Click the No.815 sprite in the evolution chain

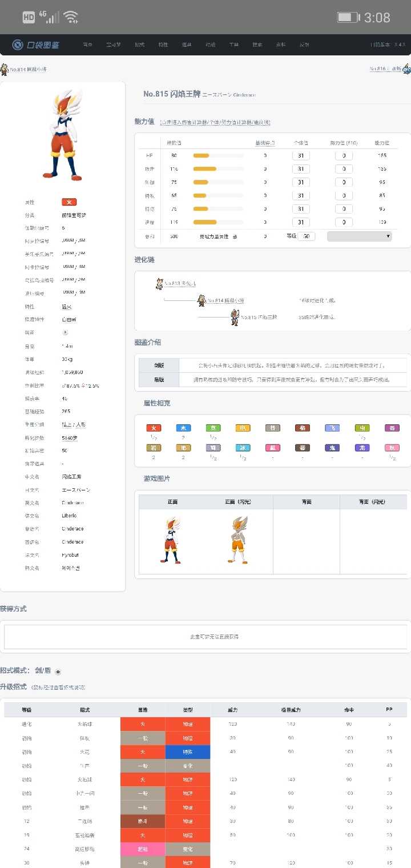[x=235, y=316]
